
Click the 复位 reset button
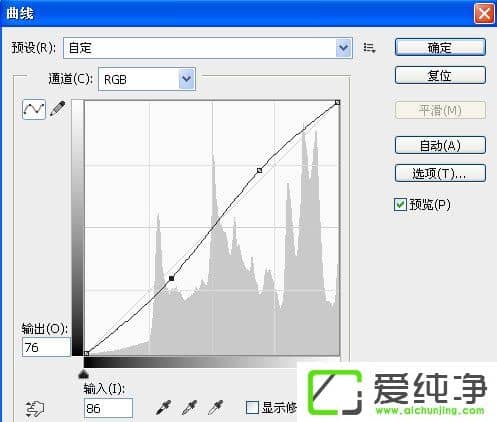click(440, 75)
